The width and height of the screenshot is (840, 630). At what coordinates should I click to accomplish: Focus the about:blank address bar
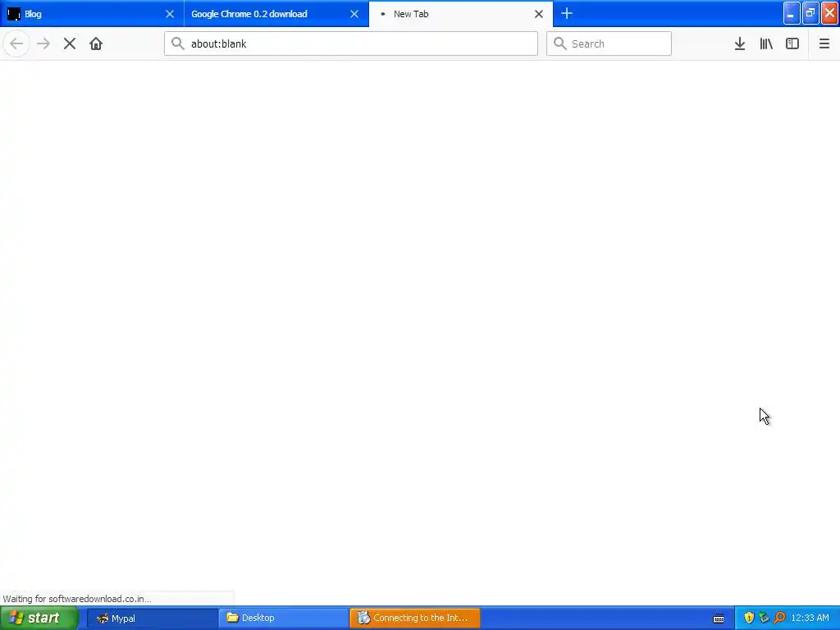click(x=351, y=43)
